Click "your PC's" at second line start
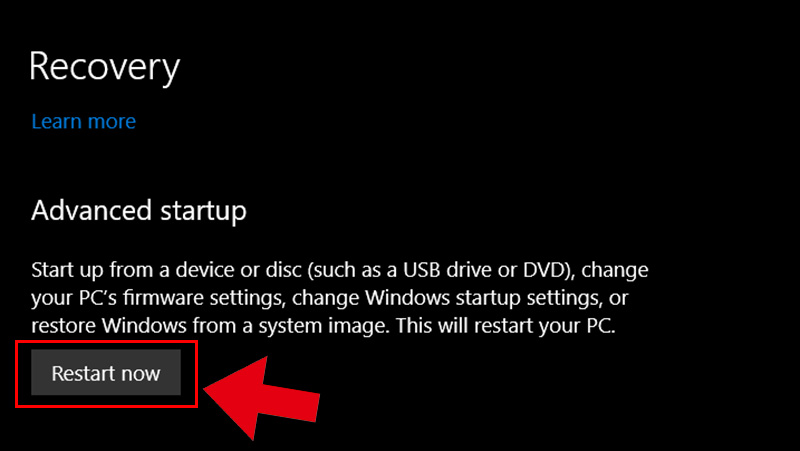Viewport: 800px width, 451px height. [x=74, y=297]
